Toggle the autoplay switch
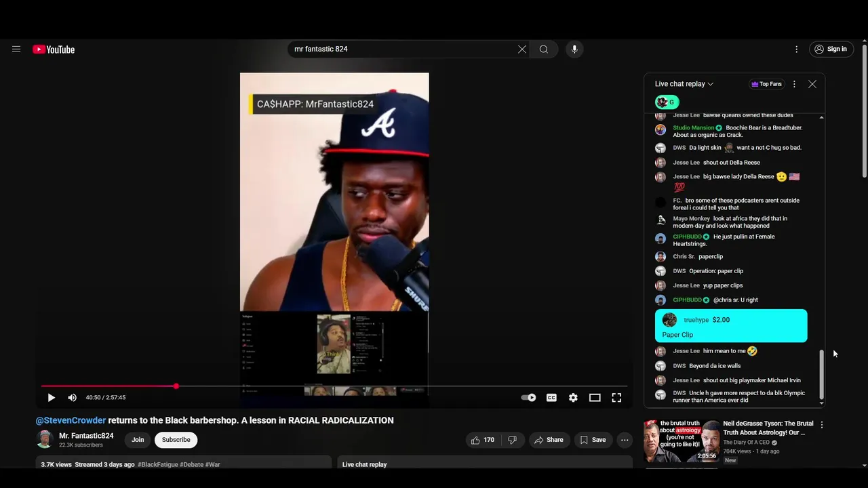This screenshot has height=488, width=868. [528, 398]
